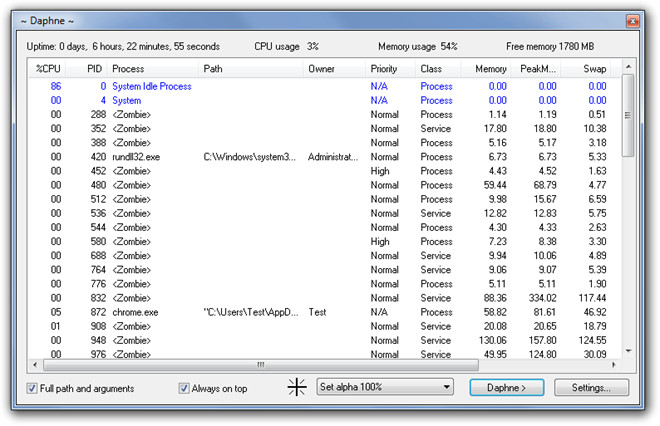The image size is (660, 426).
Task: Select Zombie process with PID 388
Action: pos(325,143)
